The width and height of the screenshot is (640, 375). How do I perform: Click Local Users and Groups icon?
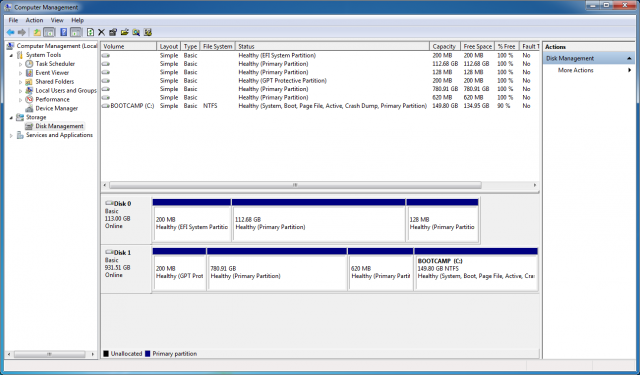[x=29, y=91]
